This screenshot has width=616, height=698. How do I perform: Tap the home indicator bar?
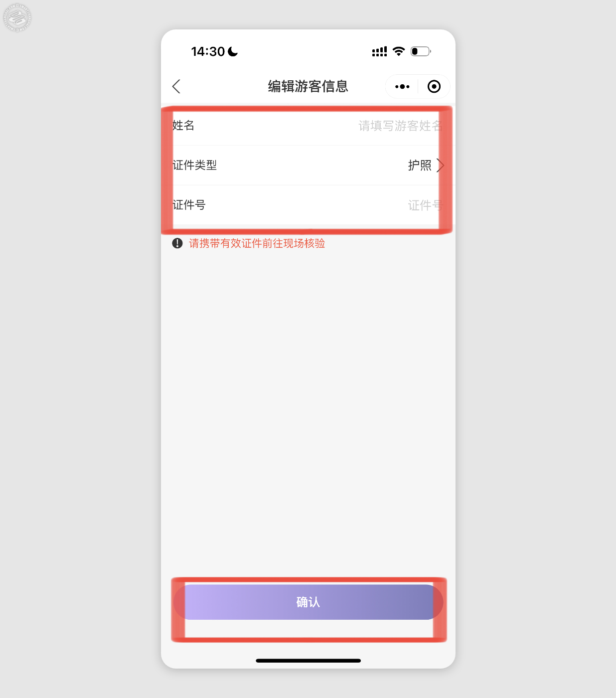(308, 661)
